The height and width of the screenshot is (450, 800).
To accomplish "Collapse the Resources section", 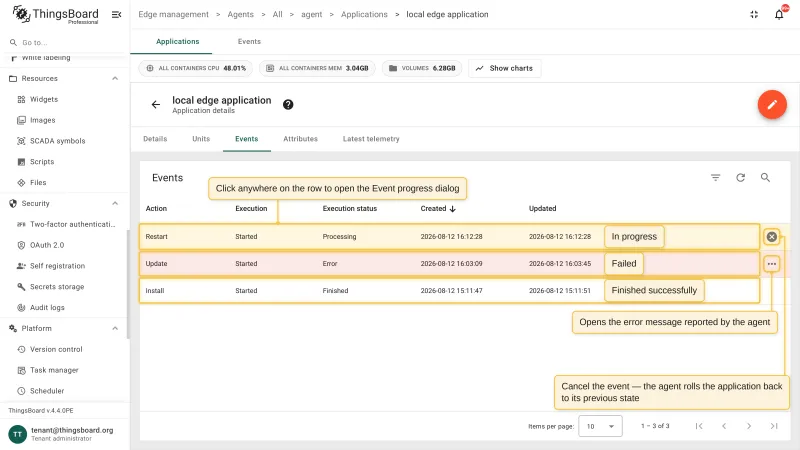I will 115,79.
